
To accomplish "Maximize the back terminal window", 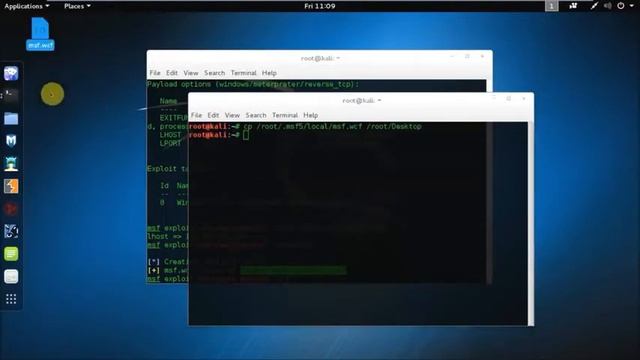I will click(x=467, y=56).
